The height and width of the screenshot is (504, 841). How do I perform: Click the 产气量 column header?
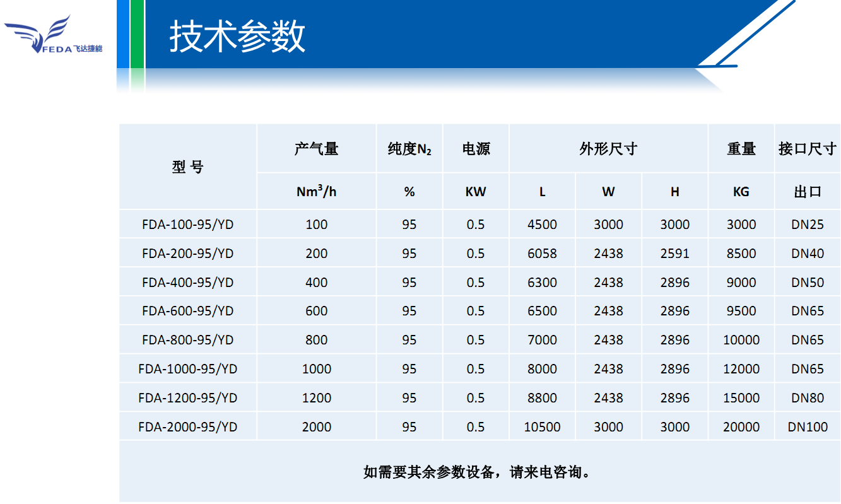[316, 149]
